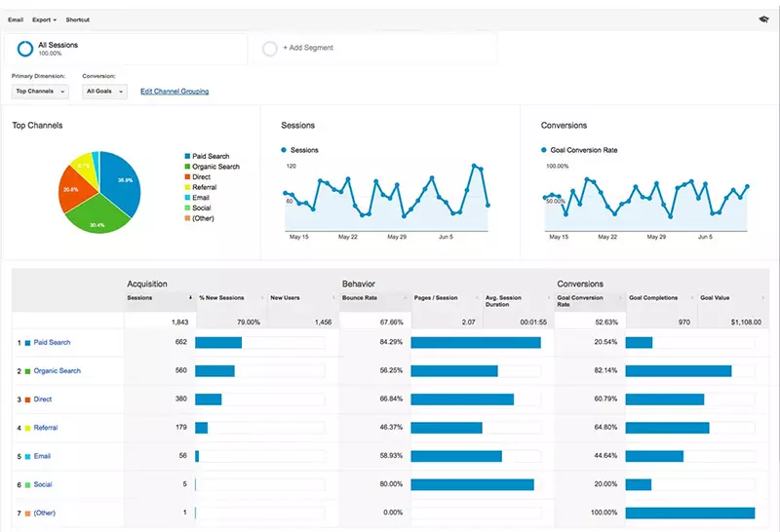Click the blue Sessions chart legend dot

284,150
